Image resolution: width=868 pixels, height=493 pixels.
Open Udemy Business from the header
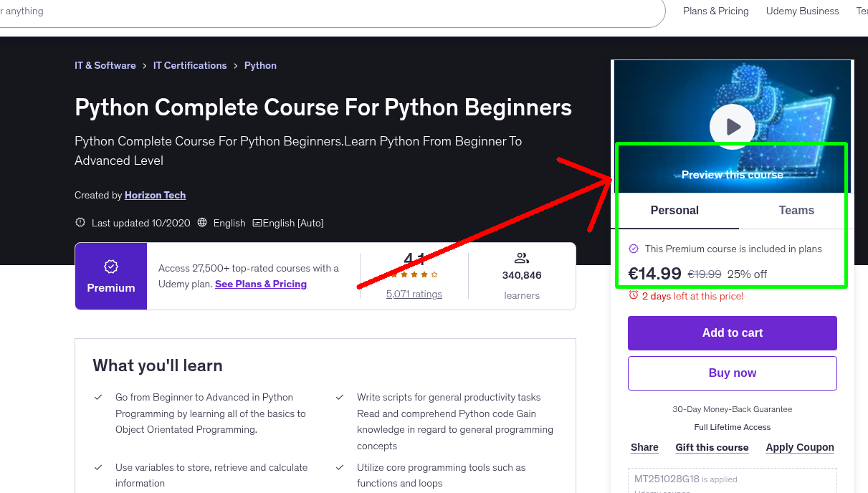[802, 11]
